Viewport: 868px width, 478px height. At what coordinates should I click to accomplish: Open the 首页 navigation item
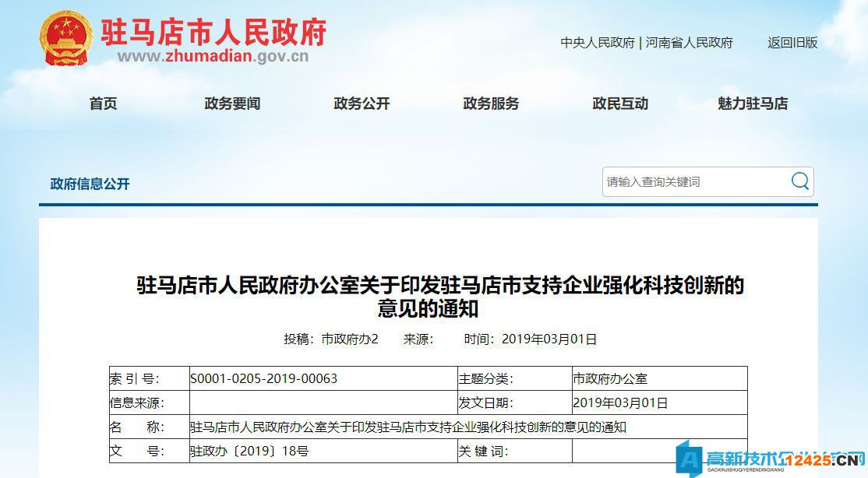103,104
